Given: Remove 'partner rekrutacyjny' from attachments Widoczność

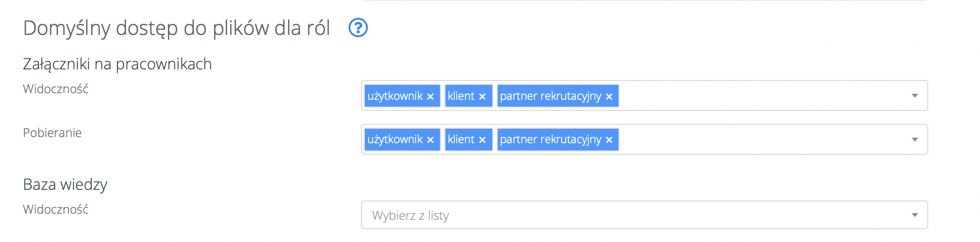Looking at the screenshot, I should point(609,97).
